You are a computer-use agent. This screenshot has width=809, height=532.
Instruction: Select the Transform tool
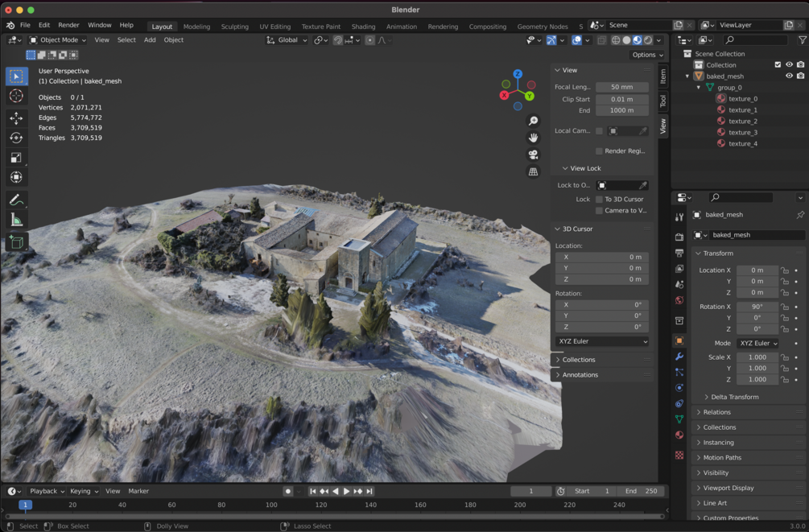point(17,177)
